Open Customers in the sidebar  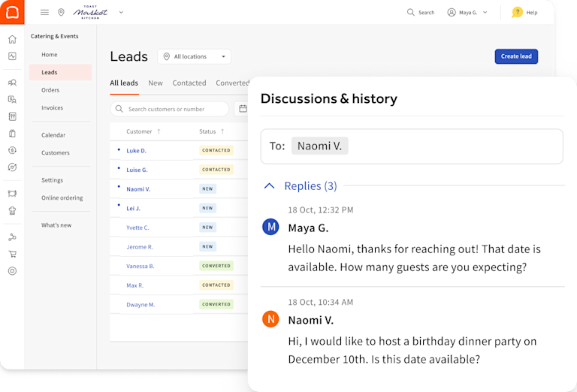point(56,152)
